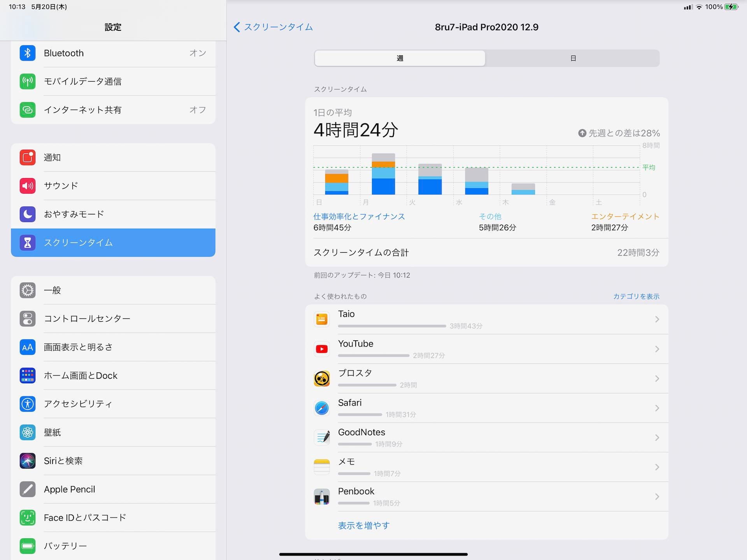Screen dimensions: 747x560
Task: Tap the ブロスタ game icon
Action: 322,378
